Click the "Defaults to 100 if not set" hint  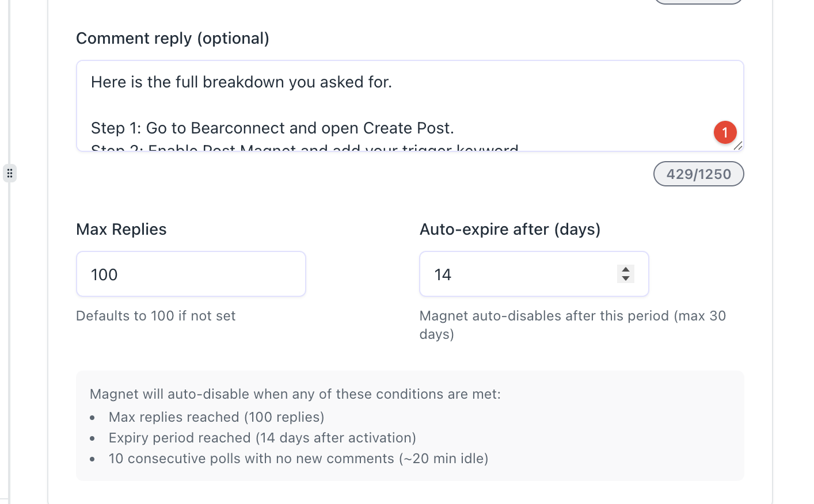point(155,316)
